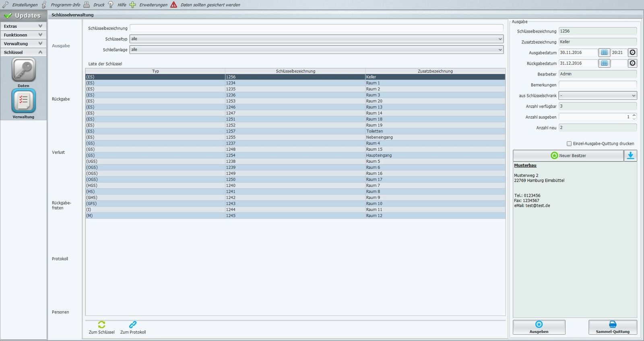Click the Sammel-Quittung button
The image size is (644, 341).
click(613, 327)
